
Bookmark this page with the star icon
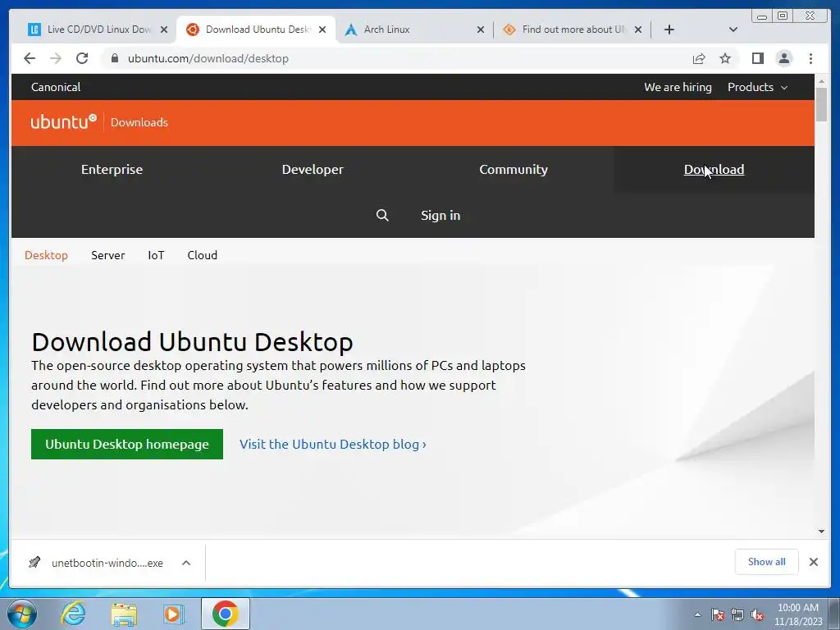pyautogui.click(x=725, y=58)
